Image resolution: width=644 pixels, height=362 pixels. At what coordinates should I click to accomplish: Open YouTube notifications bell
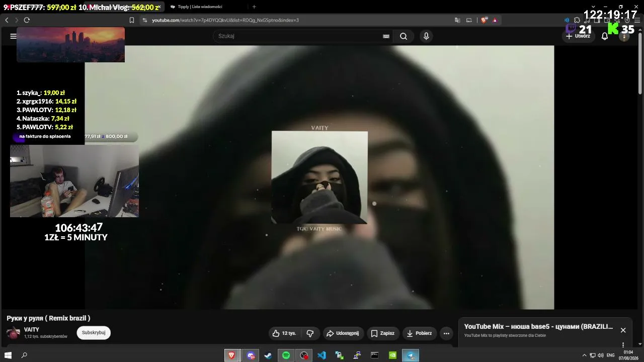click(605, 36)
